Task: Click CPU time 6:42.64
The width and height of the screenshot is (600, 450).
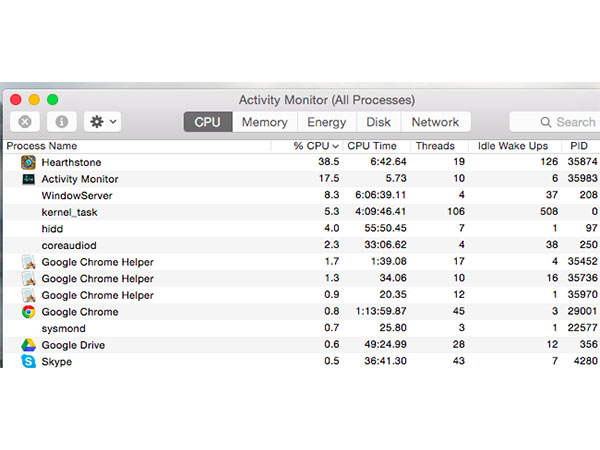Action: [388, 161]
